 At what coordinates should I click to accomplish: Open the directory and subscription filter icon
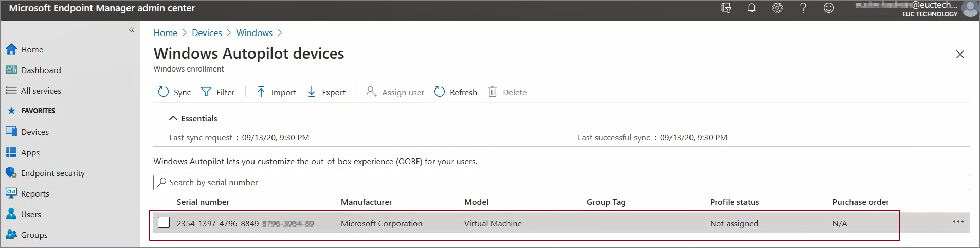click(726, 8)
